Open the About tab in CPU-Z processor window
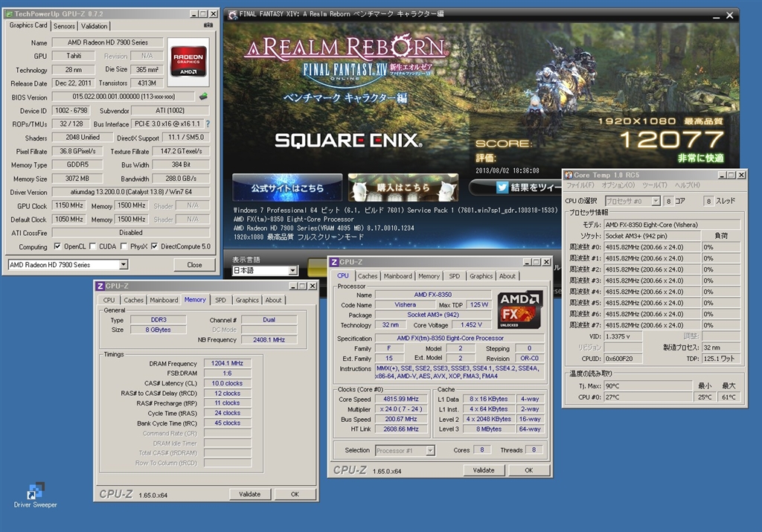Image resolution: width=762 pixels, height=532 pixels. [508, 276]
